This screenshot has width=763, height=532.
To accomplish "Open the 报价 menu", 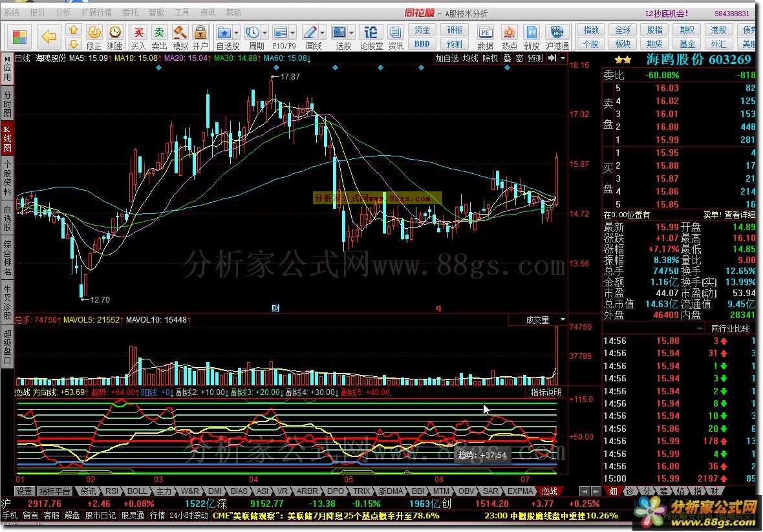I will click(x=37, y=13).
